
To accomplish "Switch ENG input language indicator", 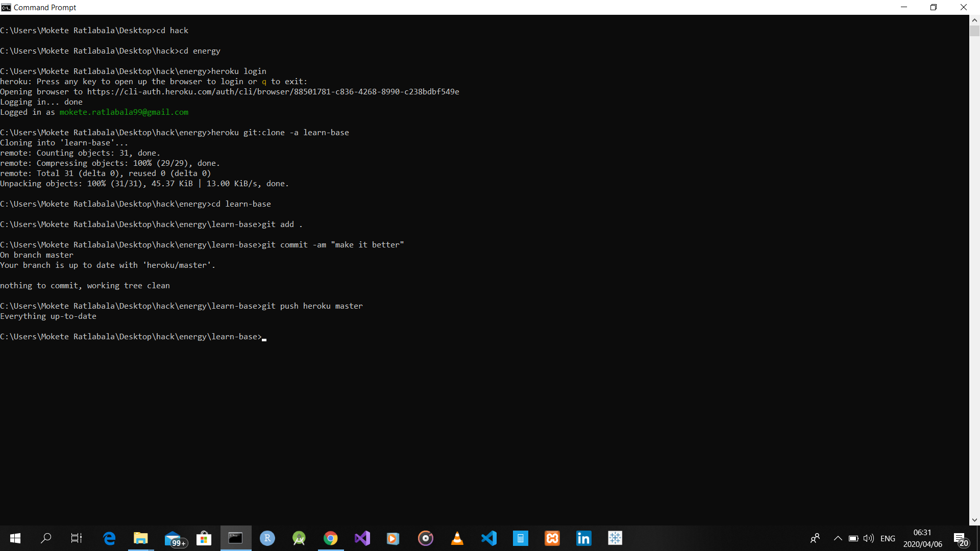I will 888,538.
